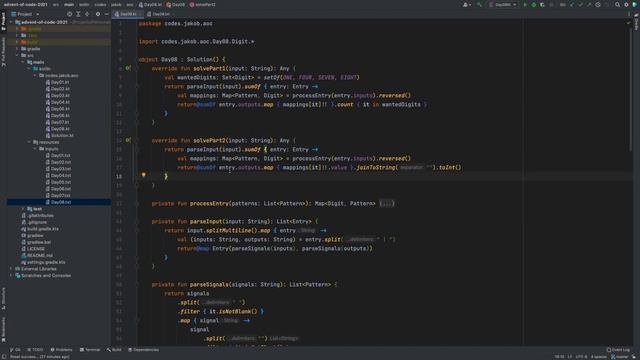This screenshot has width=640, height=360.
Task: Expand All icon in Project panel header
Action: (78, 14)
